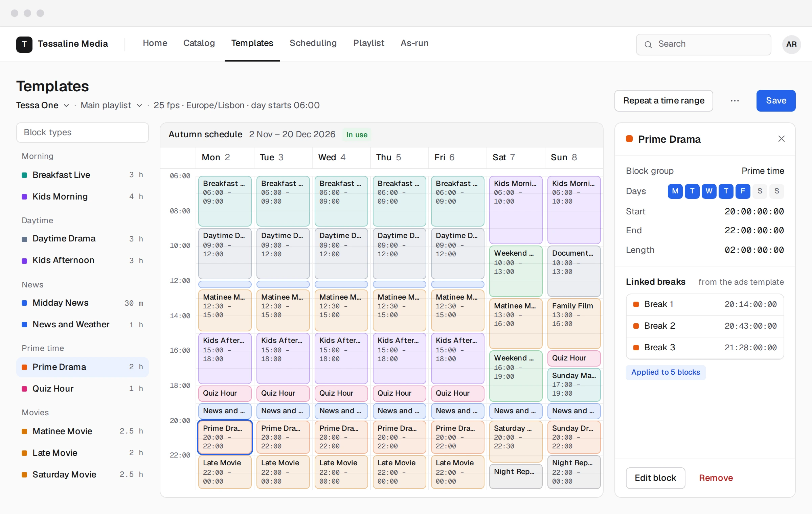Go to the Scheduling tab
Viewport: 812px width, 514px height.
pyautogui.click(x=313, y=43)
